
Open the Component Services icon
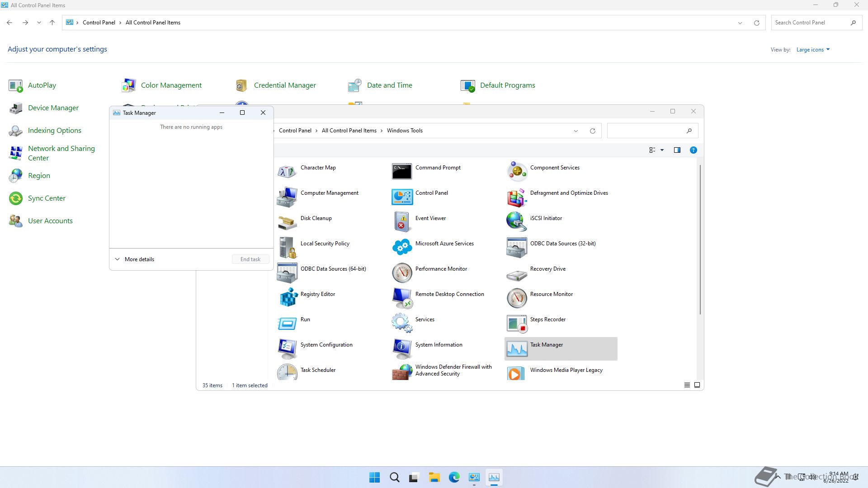(x=517, y=171)
